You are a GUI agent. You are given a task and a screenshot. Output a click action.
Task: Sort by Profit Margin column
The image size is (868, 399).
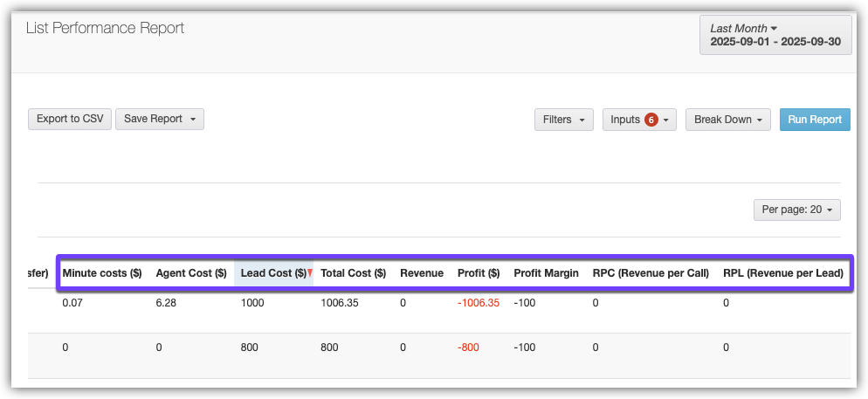(x=546, y=273)
